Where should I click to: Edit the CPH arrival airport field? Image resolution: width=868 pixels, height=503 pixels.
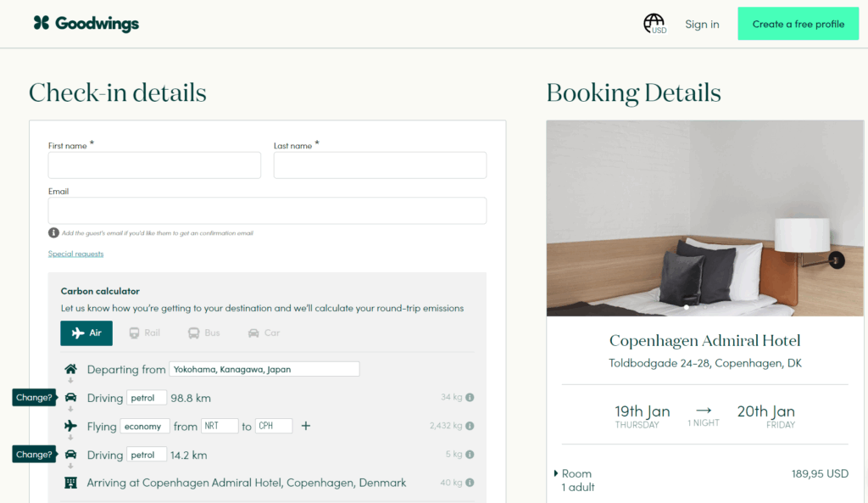coord(274,426)
